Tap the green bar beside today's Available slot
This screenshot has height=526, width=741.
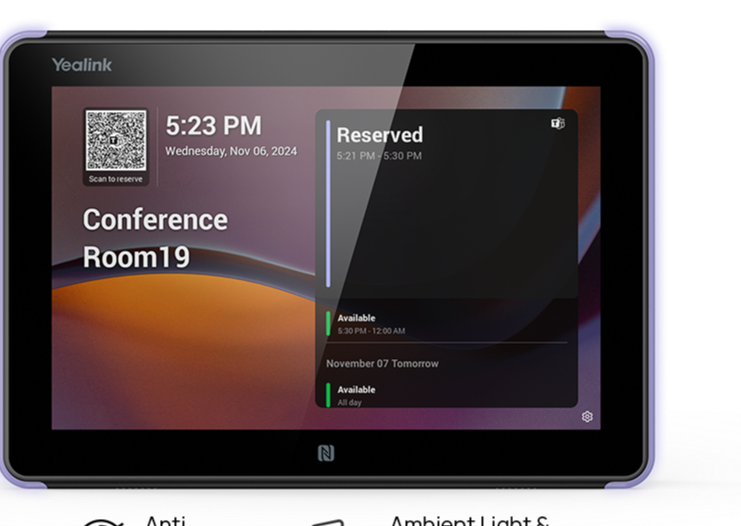328,324
